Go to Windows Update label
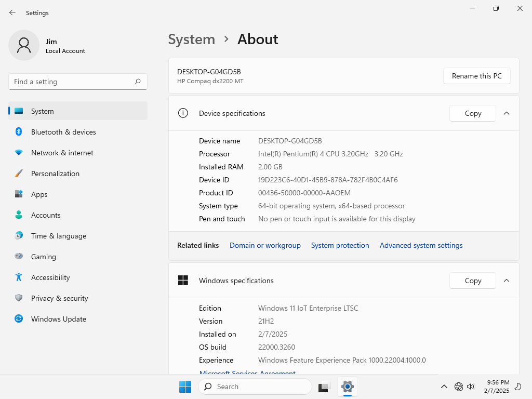Screen dimensions: 532x399 pyautogui.click(x=59, y=319)
